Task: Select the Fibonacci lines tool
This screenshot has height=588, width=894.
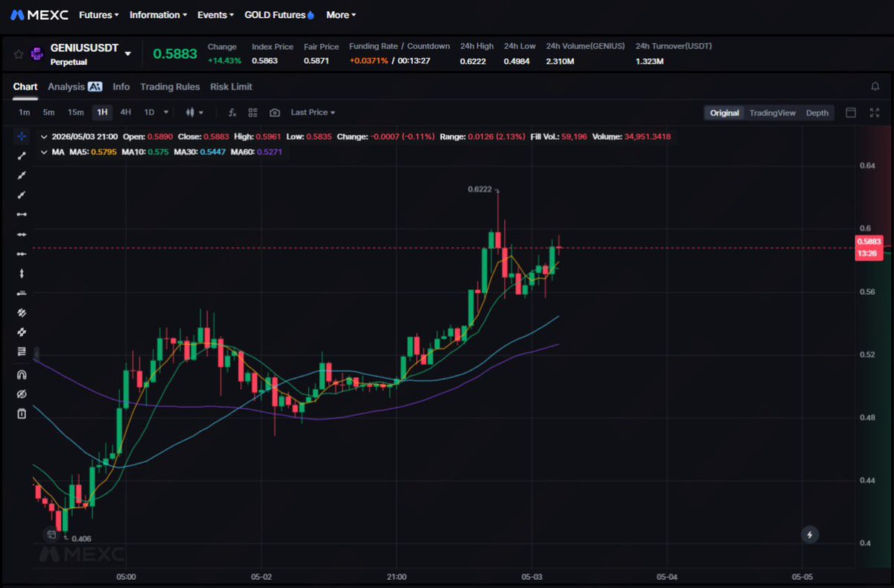Action: point(22,352)
